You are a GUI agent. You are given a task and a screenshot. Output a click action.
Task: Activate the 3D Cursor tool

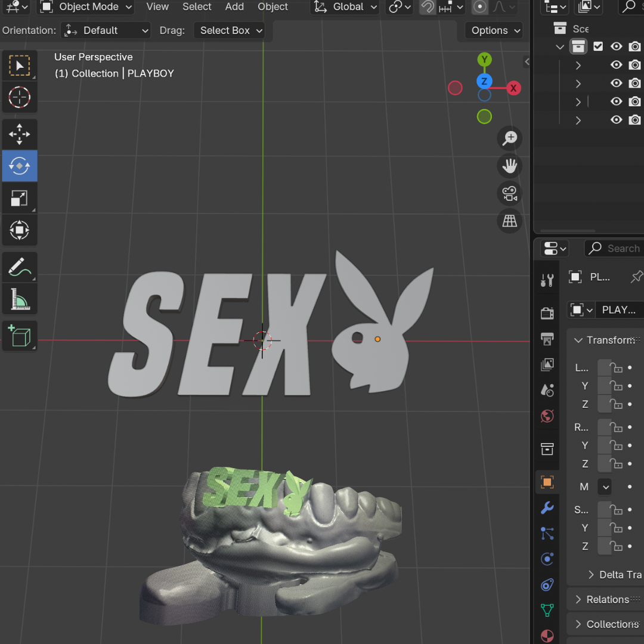pyautogui.click(x=19, y=97)
